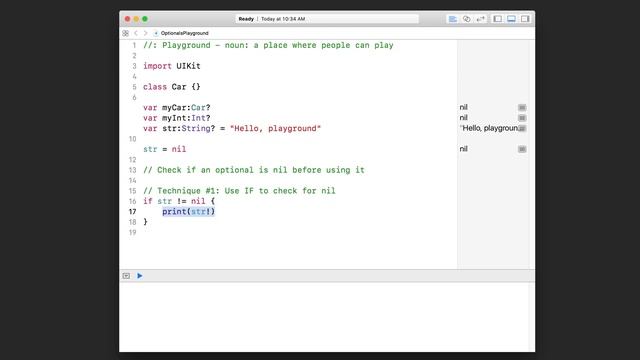The width and height of the screenshot is (640, 360).
Task: Show Quick Look result for myInt nil
Action: pos(522,118)
